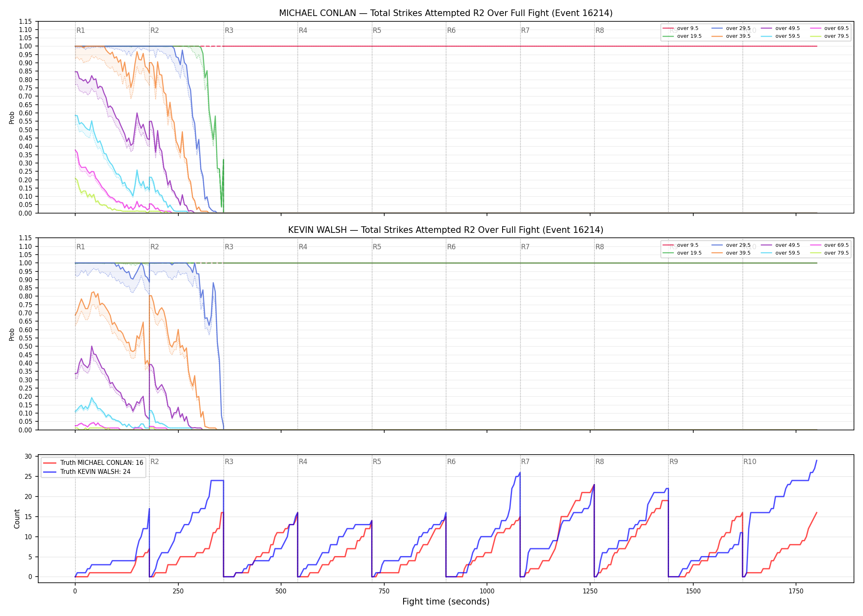Click the R1 round label in Walsh chart
The image size is (863, 616).
click(81, 247)
